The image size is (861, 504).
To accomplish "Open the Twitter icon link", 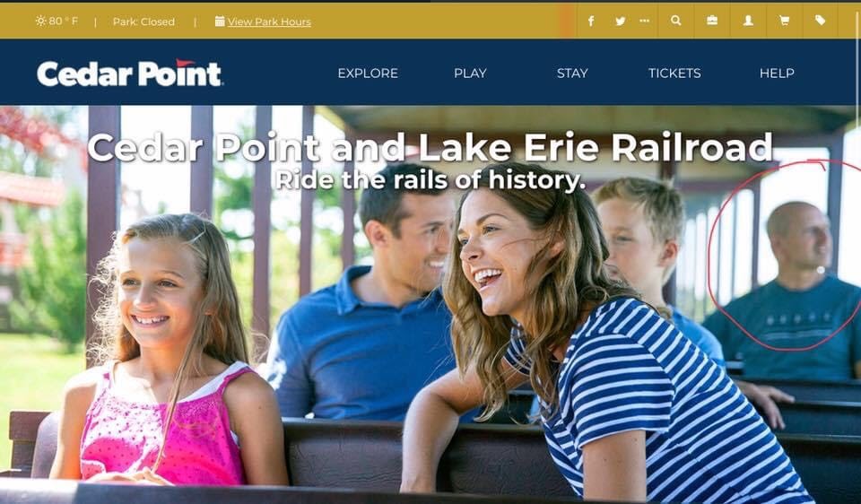I will (x=620, y=21).
